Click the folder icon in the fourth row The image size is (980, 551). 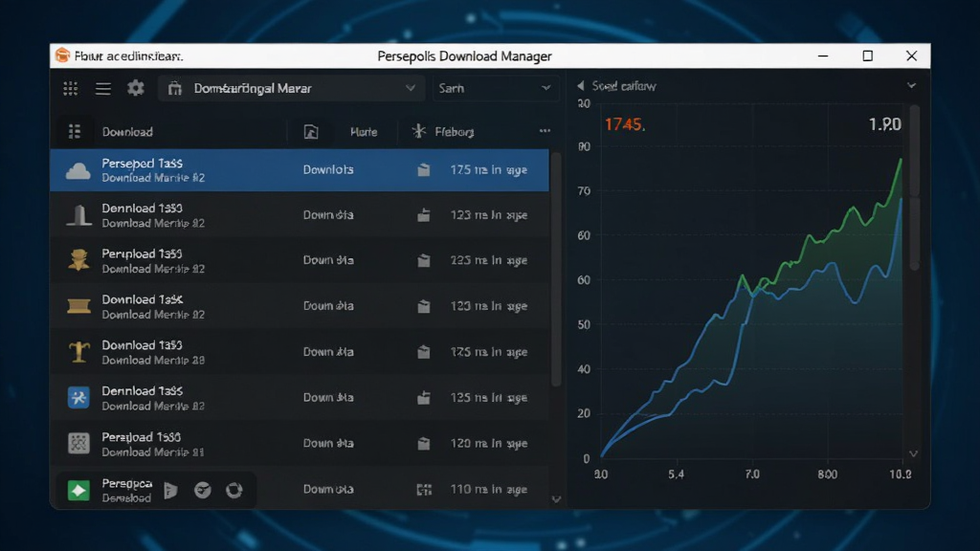click(424, 306)
